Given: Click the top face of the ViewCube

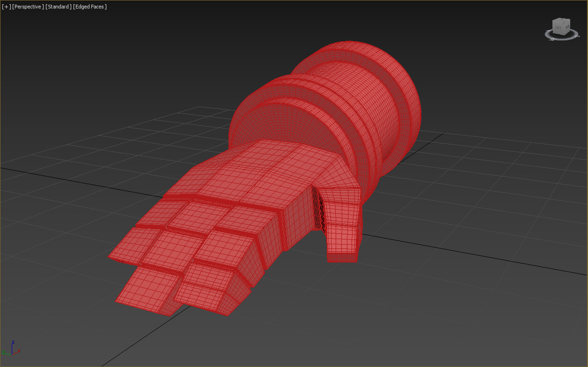Looking at the screenshot, I should click(x=560, y=20).
